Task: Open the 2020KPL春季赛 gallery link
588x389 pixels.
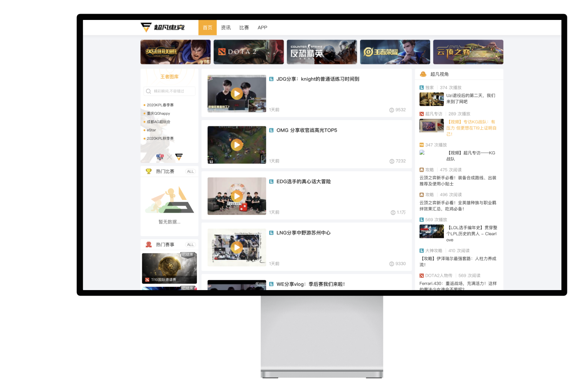Action: [160, 105]
